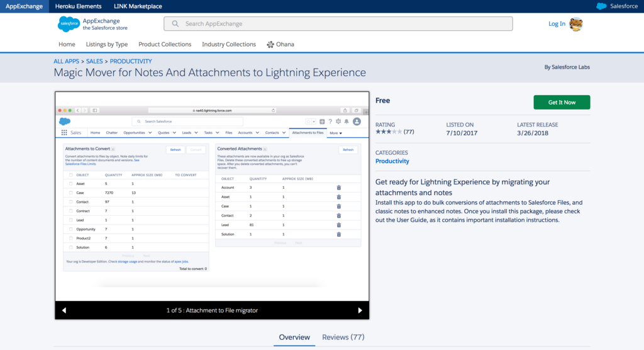
Task: Check the Opportunity row checkbox
Action: 70,229
